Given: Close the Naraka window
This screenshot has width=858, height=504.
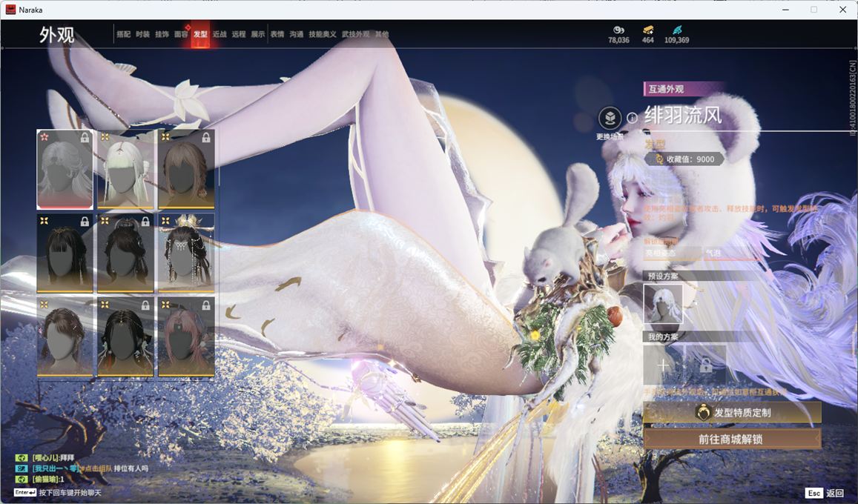Looking at the screenshot, I should (842, 10).
